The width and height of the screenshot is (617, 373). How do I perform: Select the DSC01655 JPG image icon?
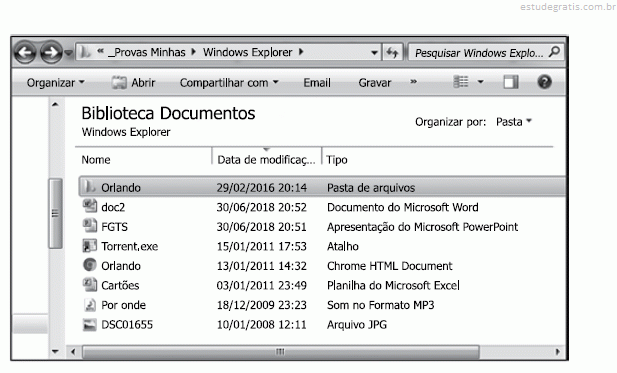point(90,325)
